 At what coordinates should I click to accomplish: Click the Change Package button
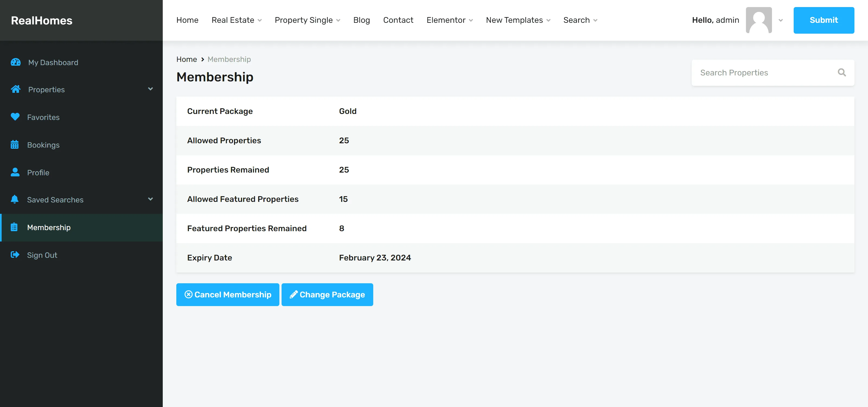pyautogui.click(x=327, y=294)
